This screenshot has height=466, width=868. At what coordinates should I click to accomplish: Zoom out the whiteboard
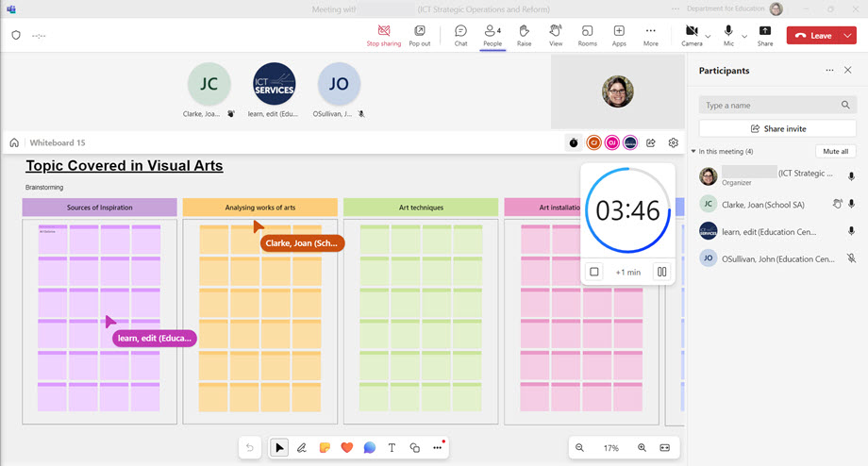pyautogui.click(x=579, y=448)
